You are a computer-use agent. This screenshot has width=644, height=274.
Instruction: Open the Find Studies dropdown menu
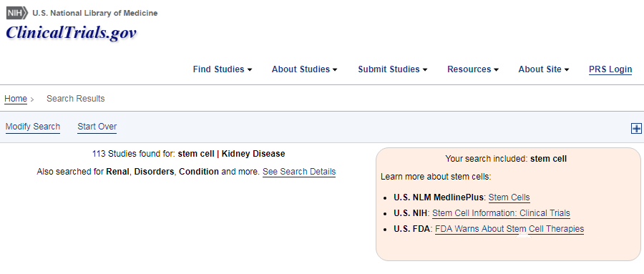(223, 69)
